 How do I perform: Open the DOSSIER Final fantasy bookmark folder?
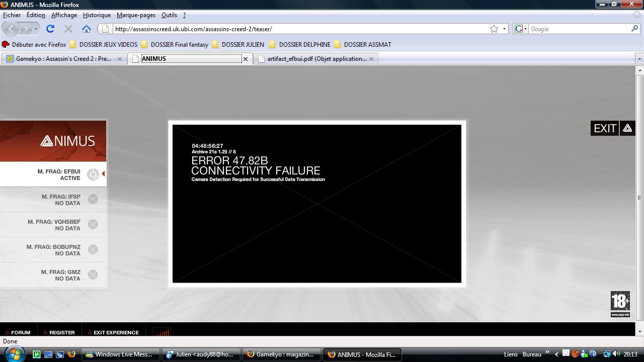(175, 44)
